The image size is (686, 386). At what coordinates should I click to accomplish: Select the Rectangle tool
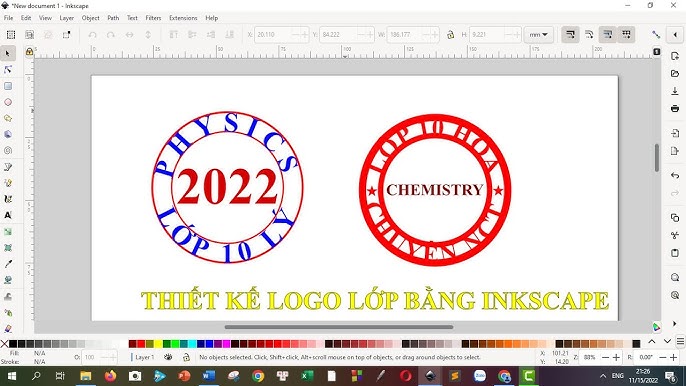tap(8, 86)
